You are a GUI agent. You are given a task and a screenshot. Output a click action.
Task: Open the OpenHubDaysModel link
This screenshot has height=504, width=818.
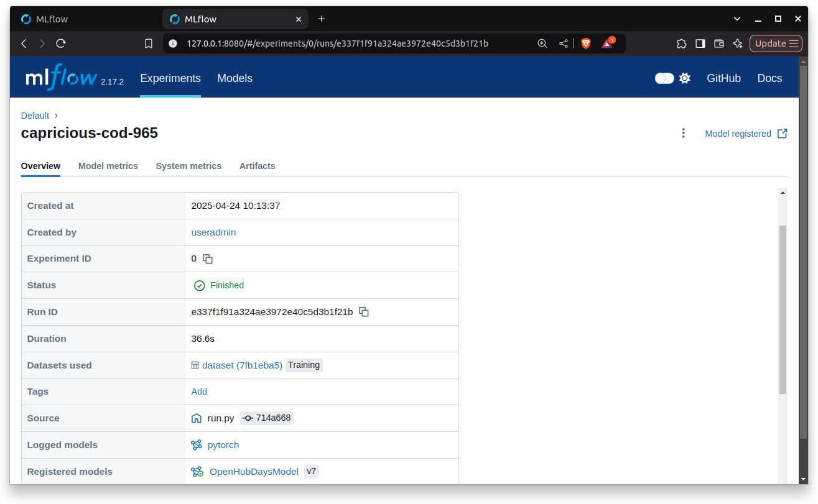click(x=254, y=472)
